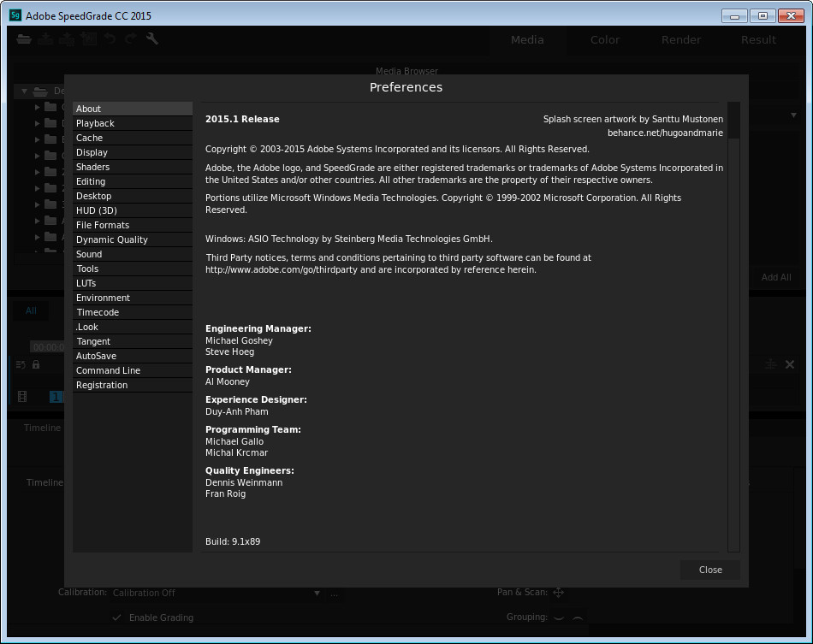Select the About preferences category
This screenshot has width=813, height=644.
(132, 109)
